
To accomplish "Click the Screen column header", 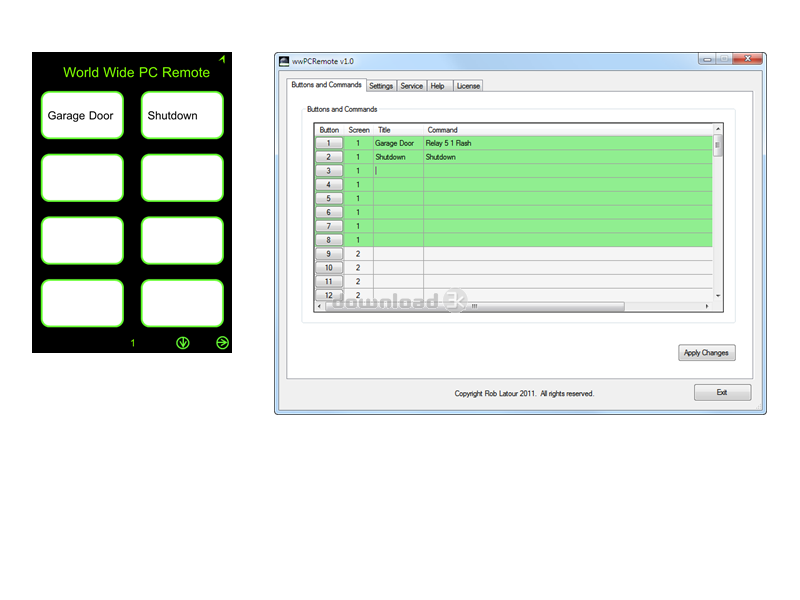I will tap(359, 130).
